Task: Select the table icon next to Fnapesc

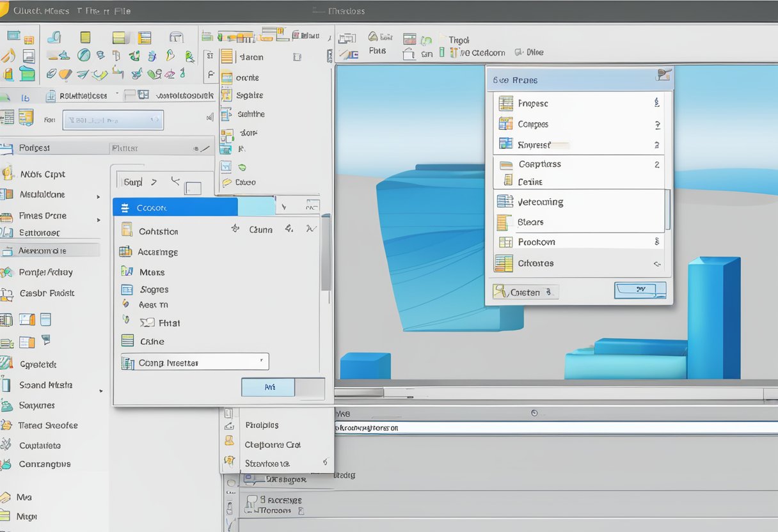Action: [x=505, y=103]
